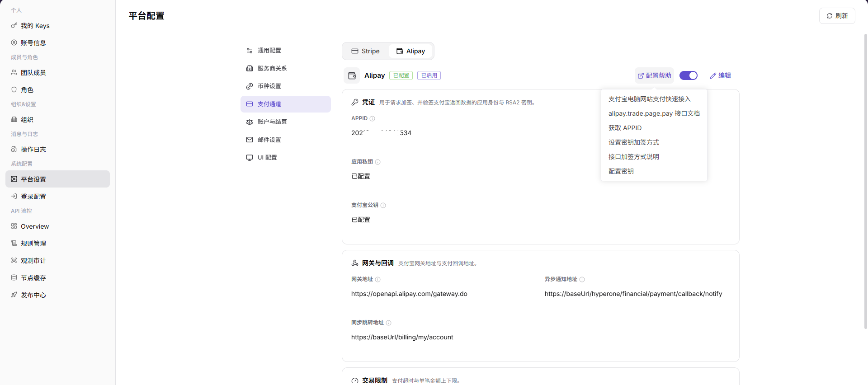This screenshot has width=868, height=385.
Task: Click the database icon beside 节点缓存
Action: (14, 277)
